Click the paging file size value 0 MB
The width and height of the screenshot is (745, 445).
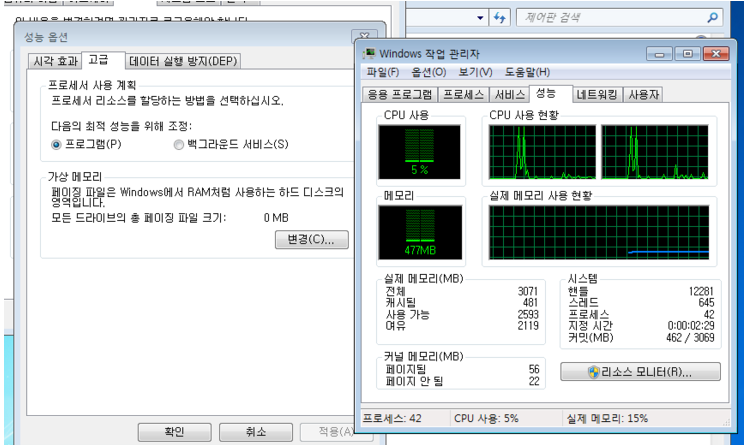(x=276, y=218)
